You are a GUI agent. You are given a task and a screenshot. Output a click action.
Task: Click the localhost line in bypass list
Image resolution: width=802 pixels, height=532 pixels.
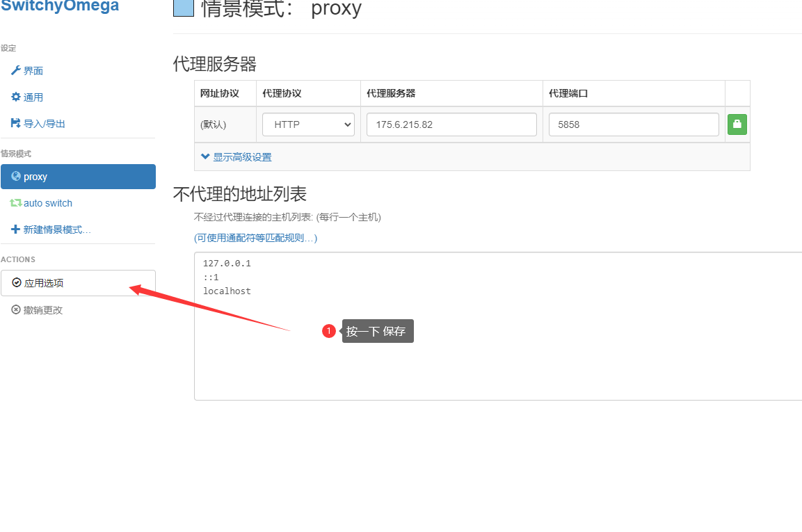pos(227,291)
